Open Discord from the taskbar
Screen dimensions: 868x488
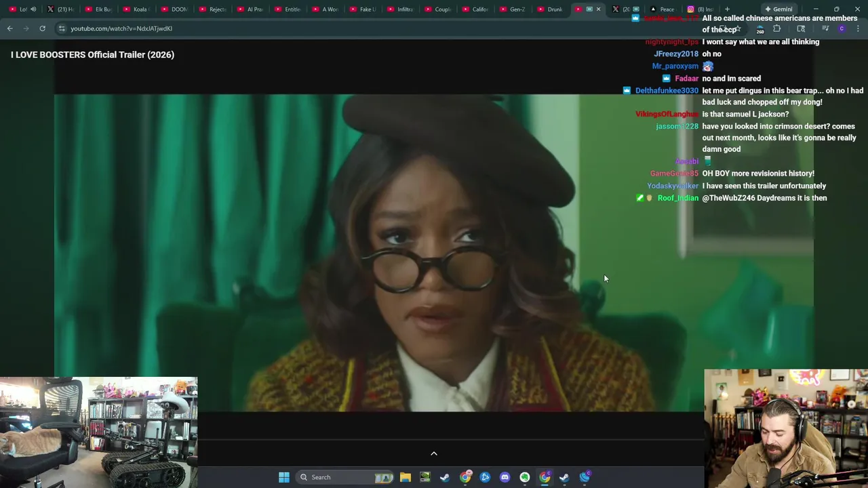point(505,477)
